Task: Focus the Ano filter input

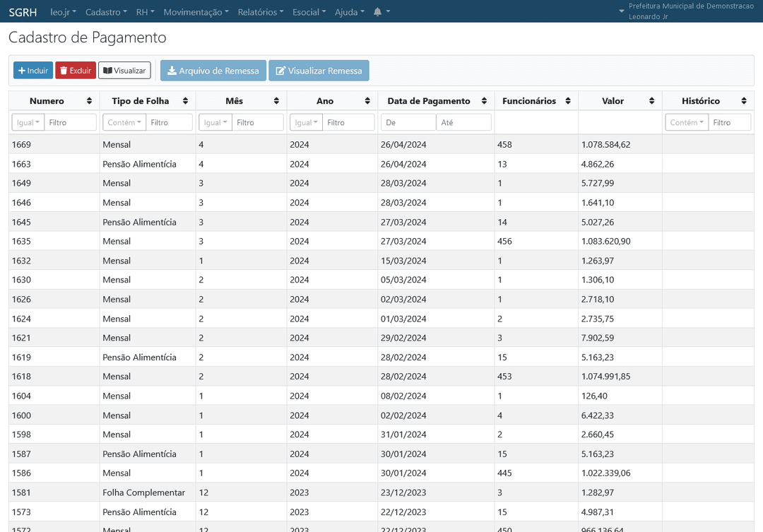Action: coord(348,122)
